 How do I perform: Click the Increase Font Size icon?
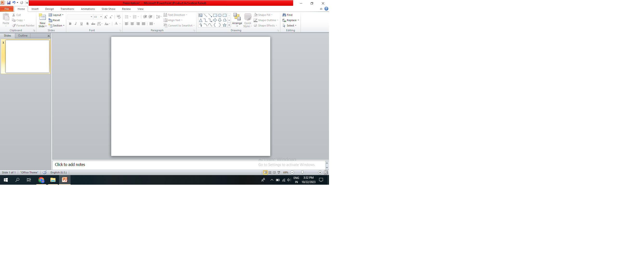click(x=105, y=17)
